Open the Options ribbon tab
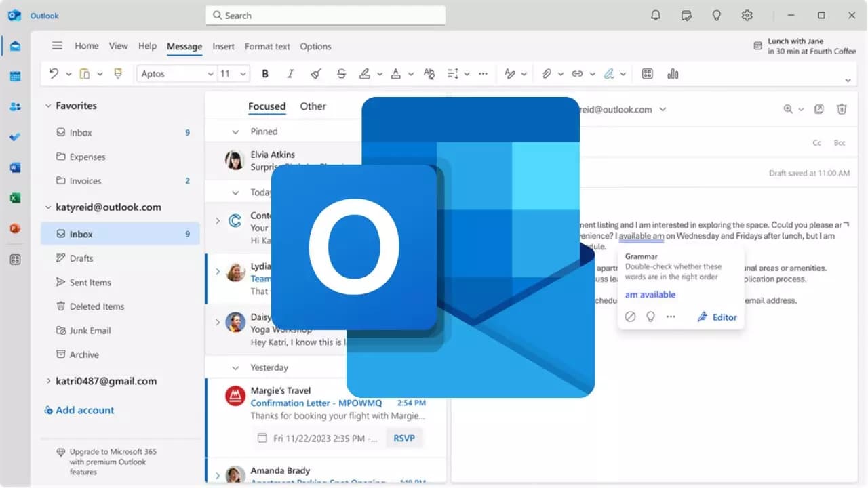Image resolution: width=868 pixels, height=488 pixels. tap(315, 46)
